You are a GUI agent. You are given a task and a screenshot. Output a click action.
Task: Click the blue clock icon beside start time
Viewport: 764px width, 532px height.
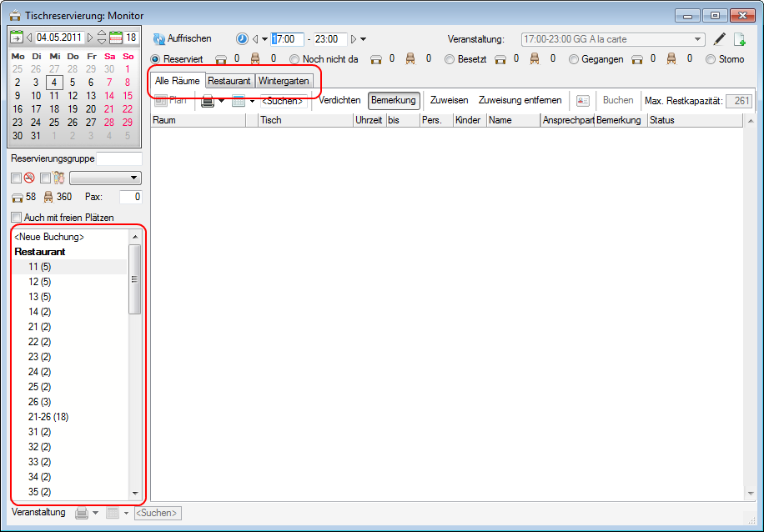242,39
